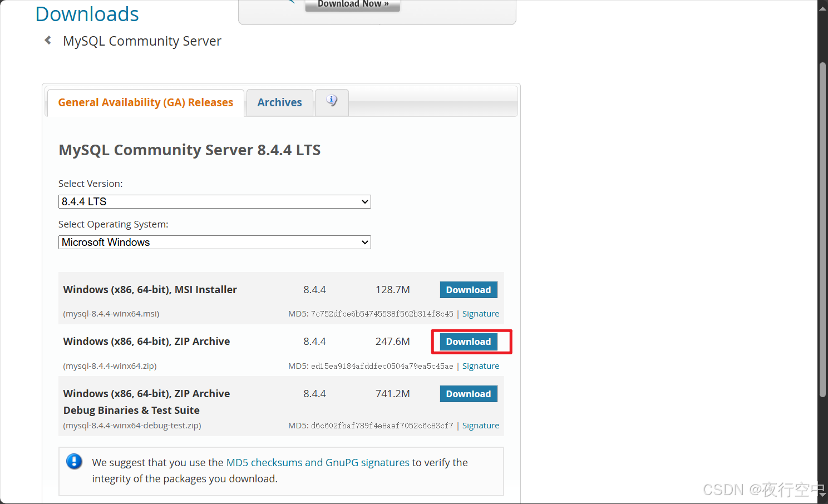The image size is (828, 504).
Task: Switch to the Archives tab
Action: 279,102
